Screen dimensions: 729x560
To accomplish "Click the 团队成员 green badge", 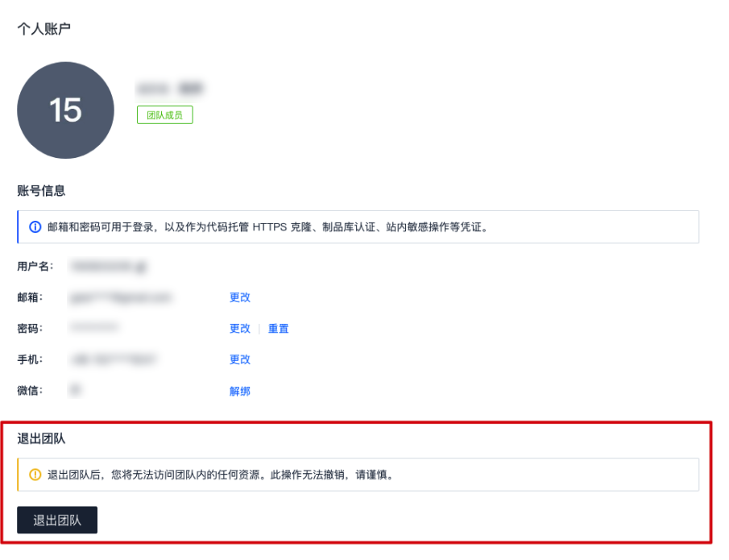I will pos(165,115).
